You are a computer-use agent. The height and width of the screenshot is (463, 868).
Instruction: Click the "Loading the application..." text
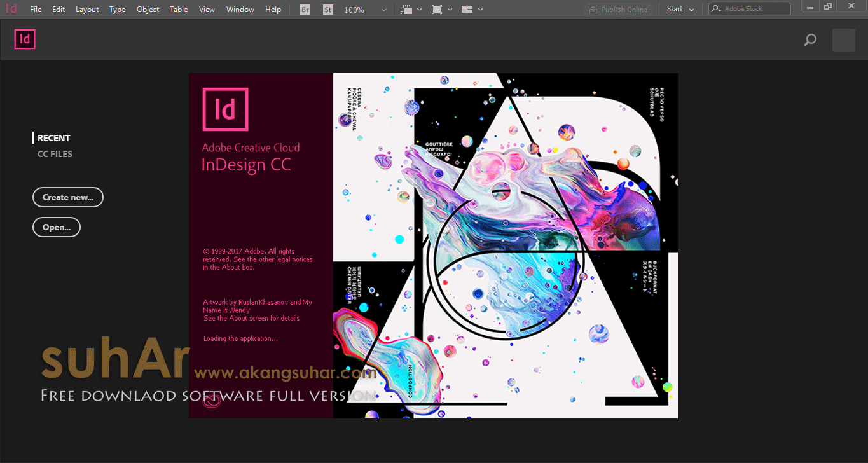pos(240,338)
